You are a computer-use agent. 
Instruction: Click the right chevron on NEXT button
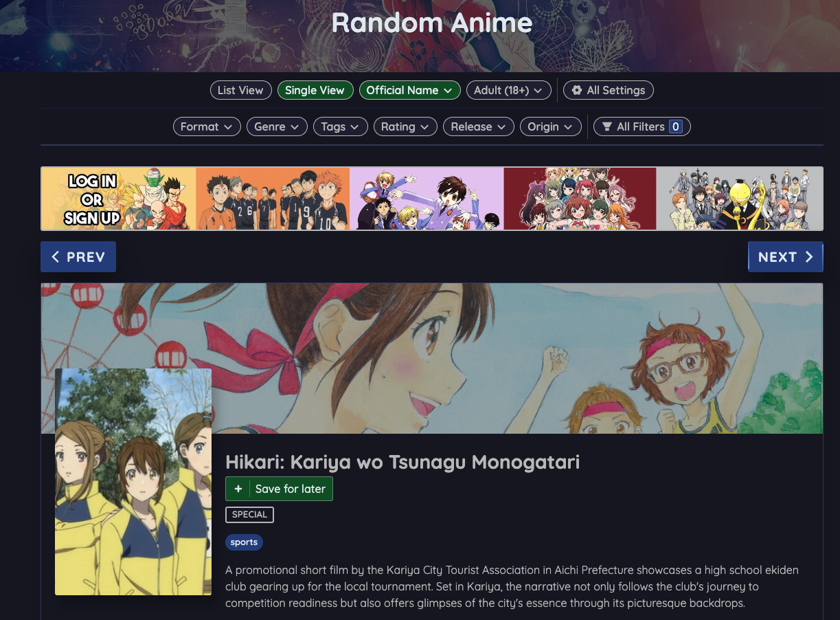point(809,257)
